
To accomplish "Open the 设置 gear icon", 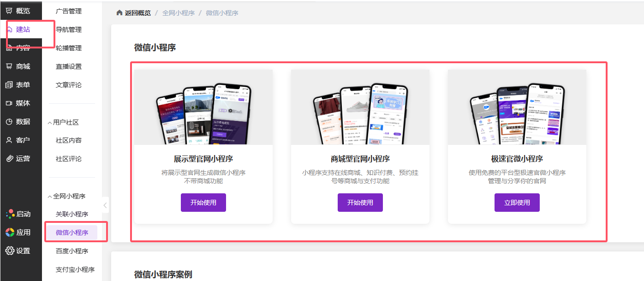I will point(10,251).
